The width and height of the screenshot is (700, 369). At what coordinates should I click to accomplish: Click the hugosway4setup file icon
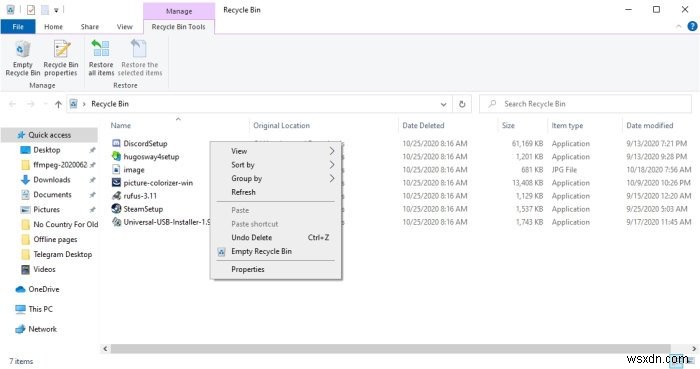[x=116, y=157]
